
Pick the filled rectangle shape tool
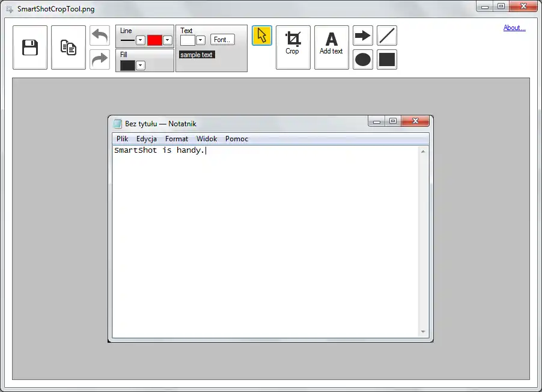click(x=387, y=60)
